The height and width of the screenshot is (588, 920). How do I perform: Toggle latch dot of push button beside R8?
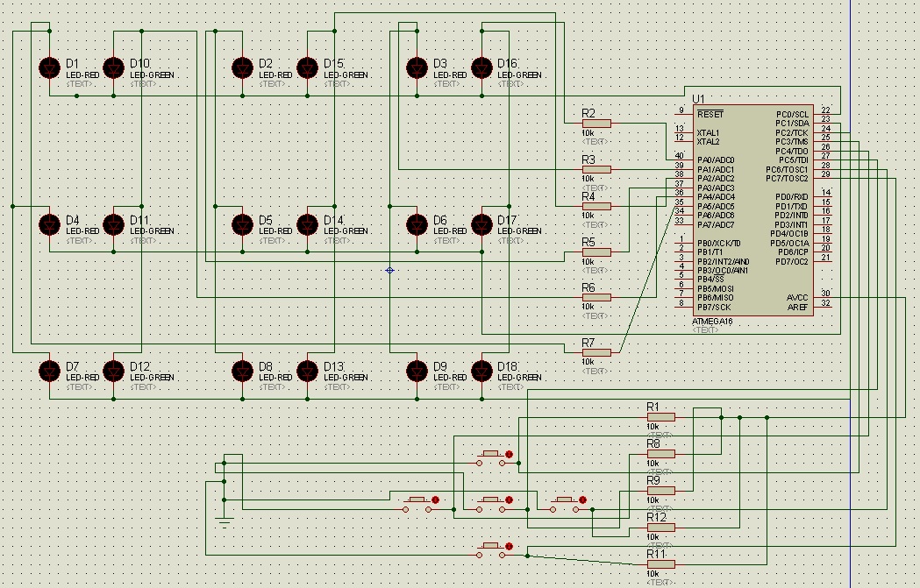[x=510, y=454]
